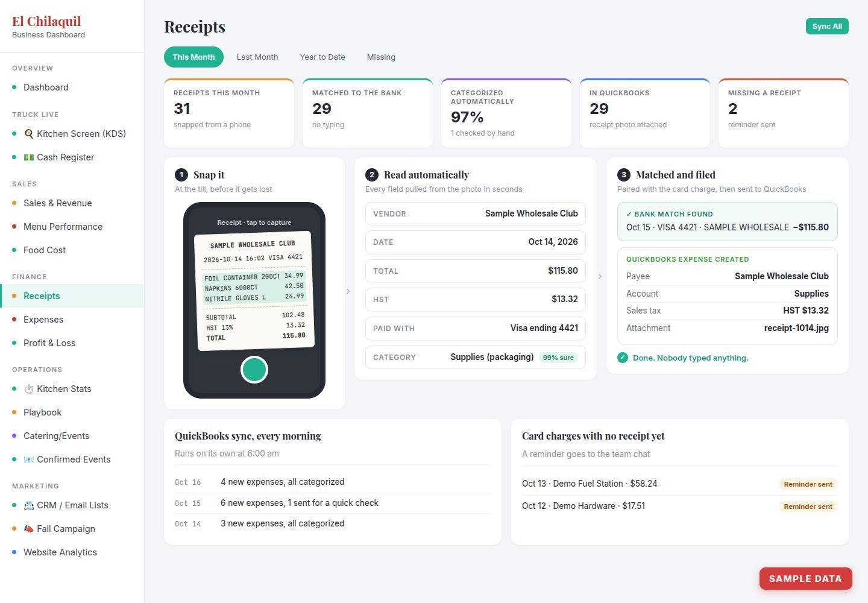Click the Paid With 'Visa ending 4421' field

tap(476, 328)
